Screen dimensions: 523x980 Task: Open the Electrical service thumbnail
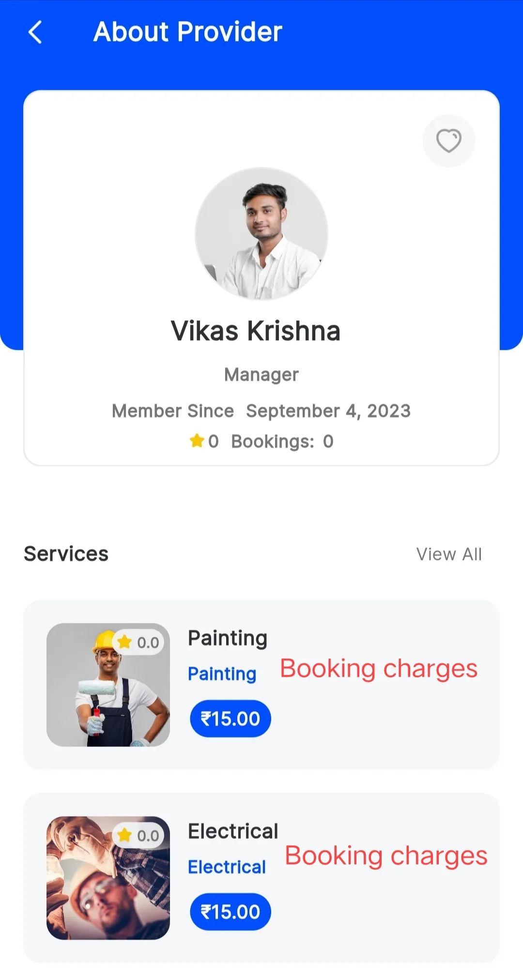pos(108,878)
